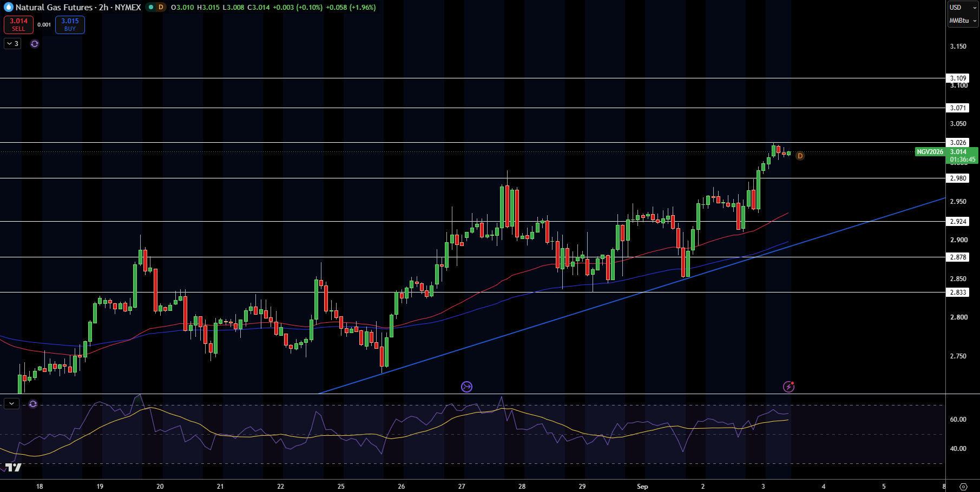
Task: Click the 25 date label on time axis
Action: tap(341, 487)
